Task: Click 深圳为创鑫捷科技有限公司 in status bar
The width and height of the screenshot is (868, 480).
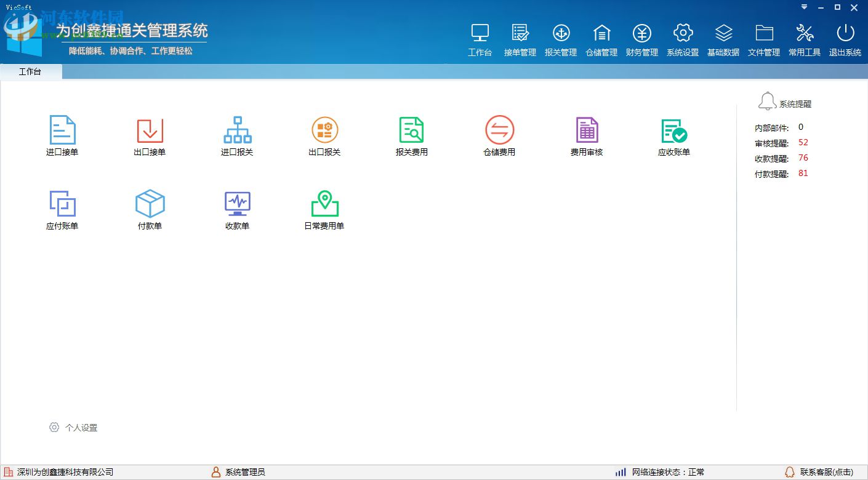Action: (x=59, y=472)
